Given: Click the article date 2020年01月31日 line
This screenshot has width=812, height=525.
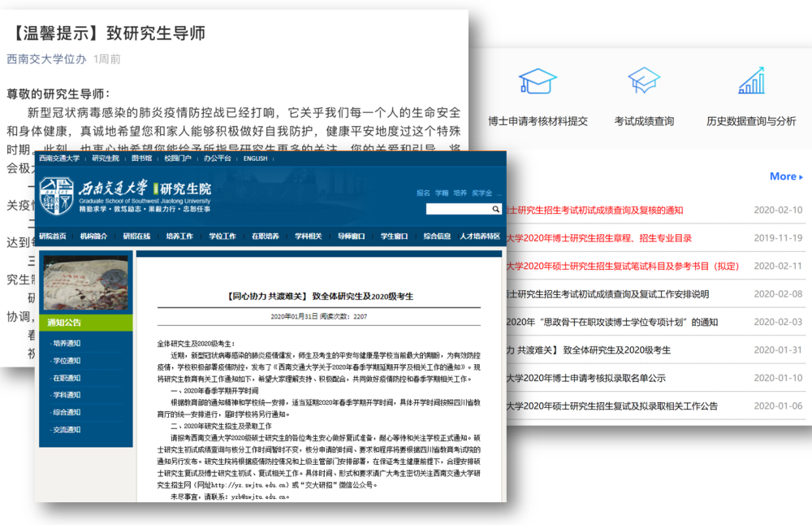Looking at the screenshot, I should pyautogui.click(x=319, y=317).
